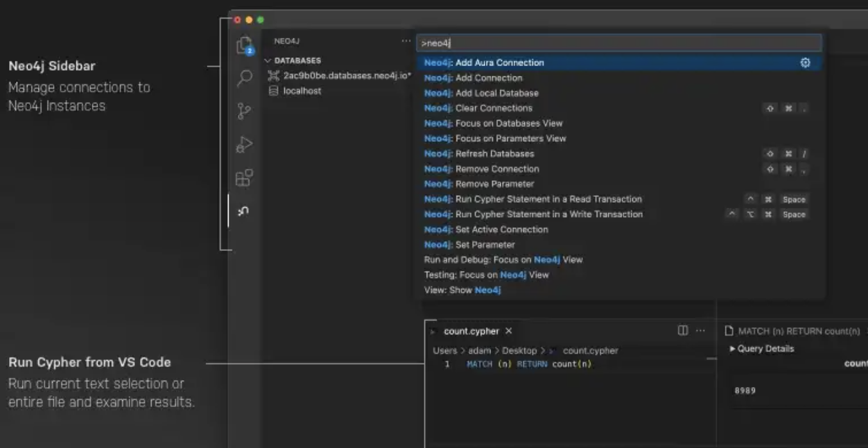Click the split editor icon beside count.cypher tab

682,331
